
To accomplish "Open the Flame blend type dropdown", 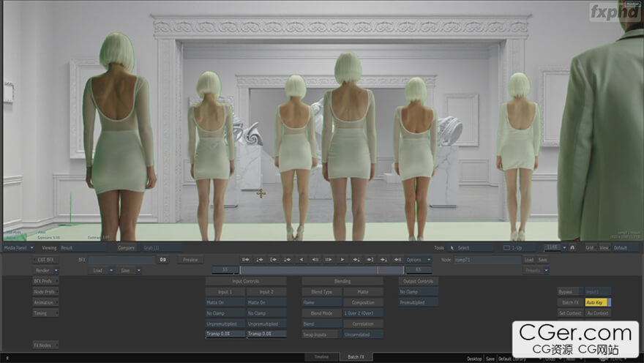I will 321,302.
